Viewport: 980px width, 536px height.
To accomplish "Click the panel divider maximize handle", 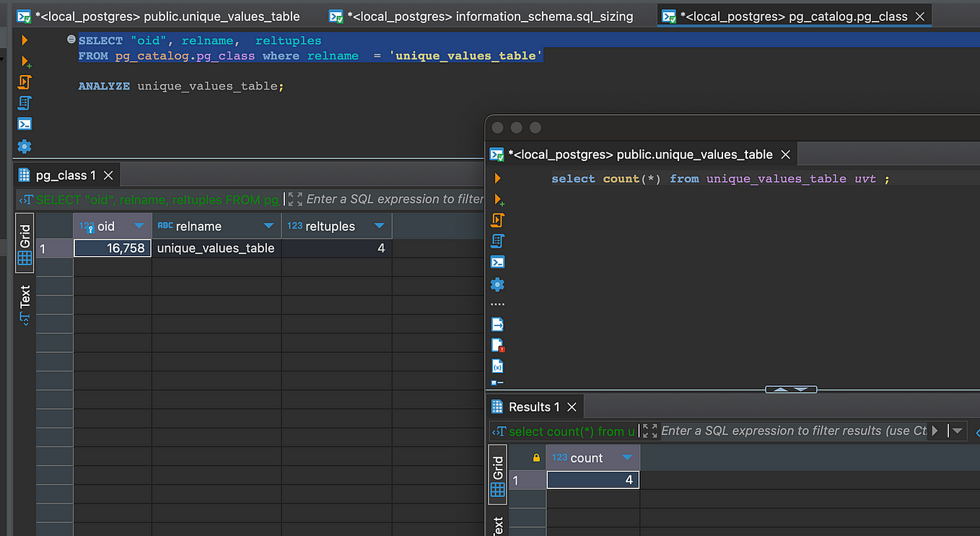I will point(791,390).
